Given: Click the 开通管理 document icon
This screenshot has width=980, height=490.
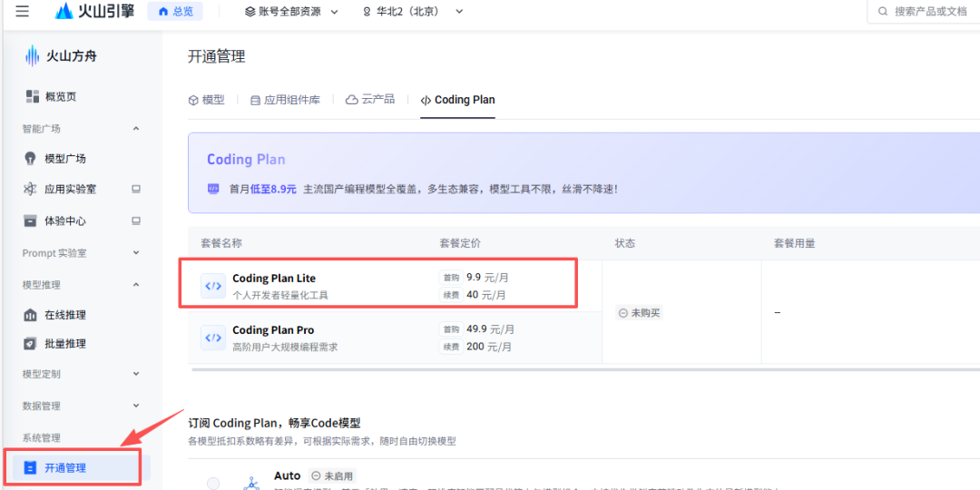Looking at the screenshot, I should click(30, 468).
